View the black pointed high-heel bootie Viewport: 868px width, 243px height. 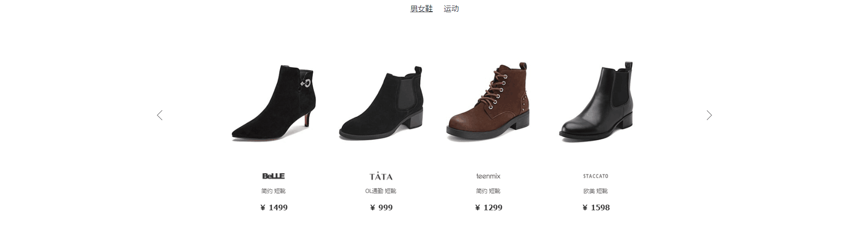coord(274,103)
